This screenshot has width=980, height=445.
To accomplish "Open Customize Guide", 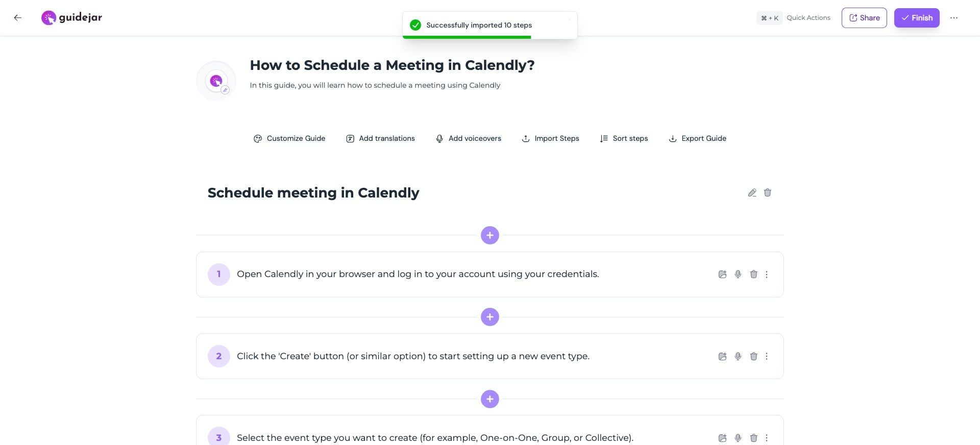I will 289,138.
